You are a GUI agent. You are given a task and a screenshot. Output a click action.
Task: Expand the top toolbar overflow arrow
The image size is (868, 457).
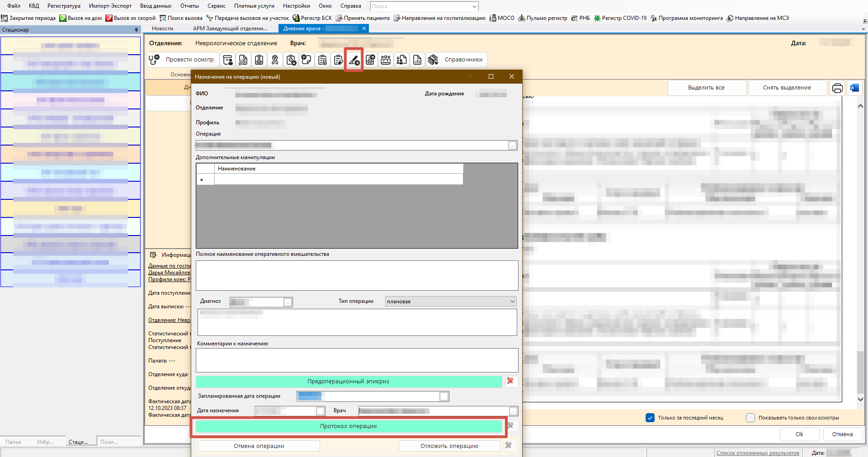[865, 20]
